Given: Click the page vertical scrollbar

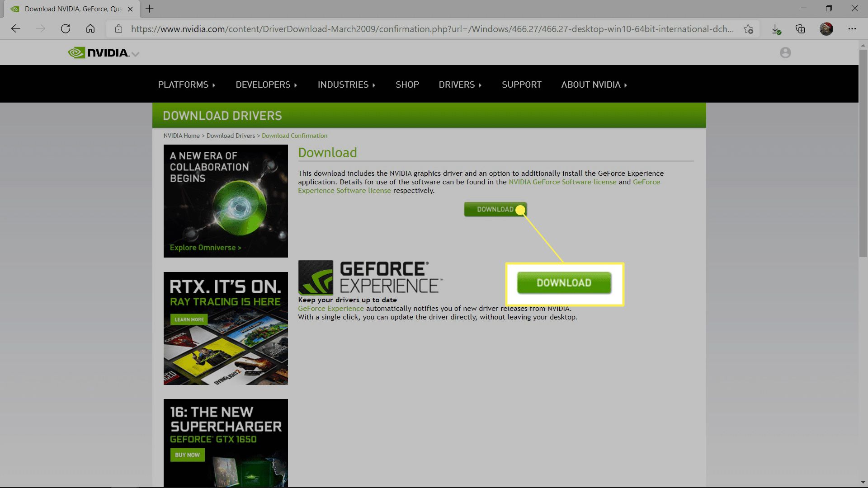Looking at the screenshot, I should tap(863, 154).
